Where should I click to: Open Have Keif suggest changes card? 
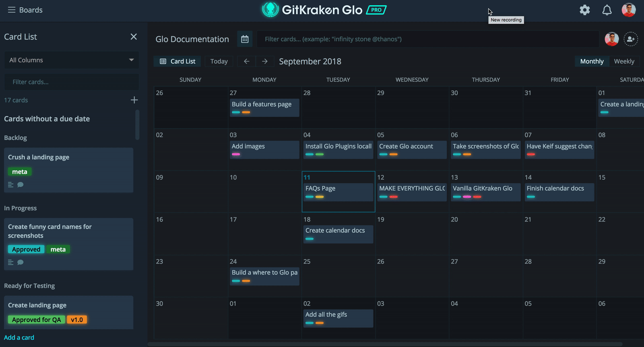click(559, 150)
